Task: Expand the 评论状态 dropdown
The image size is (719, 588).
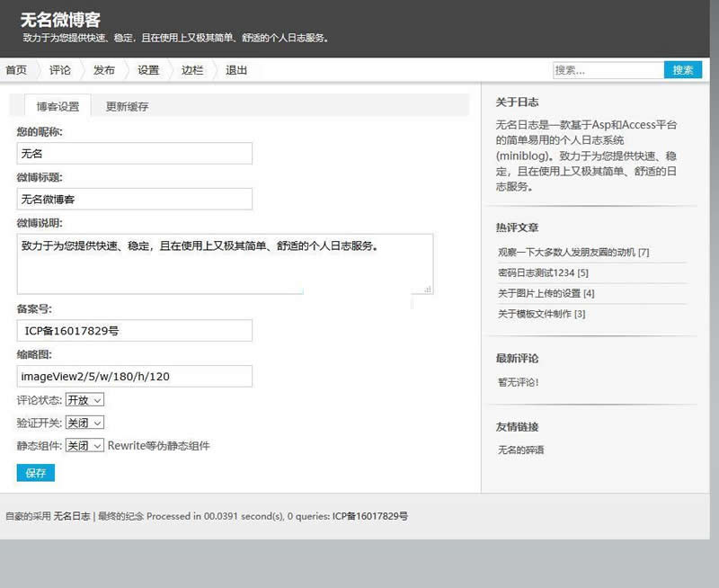Action: click(84, 399)
